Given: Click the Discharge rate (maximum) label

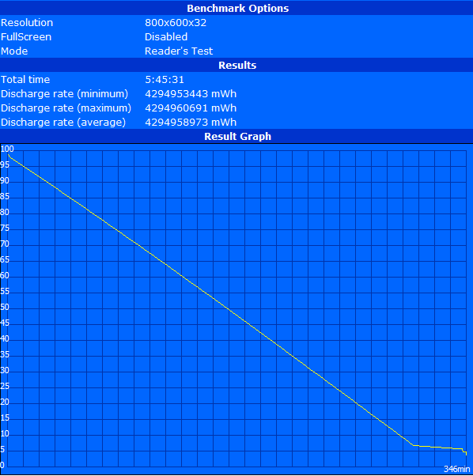Looking at the screenshot, I should coord(66,108).
